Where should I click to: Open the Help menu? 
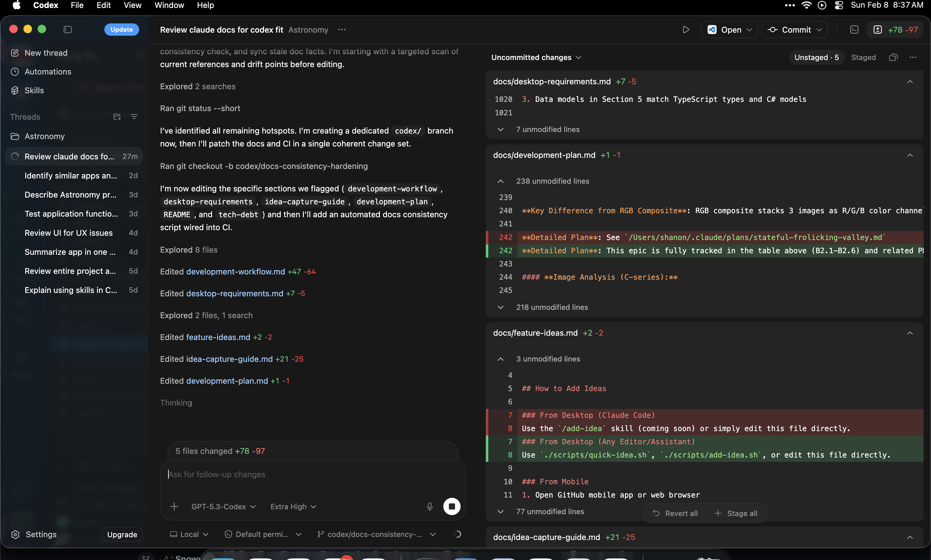click(205, 5)
